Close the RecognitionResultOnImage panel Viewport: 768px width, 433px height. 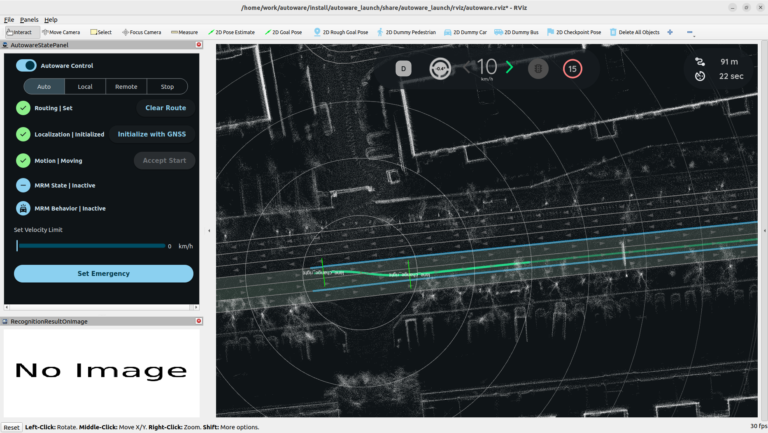point(199,322)
